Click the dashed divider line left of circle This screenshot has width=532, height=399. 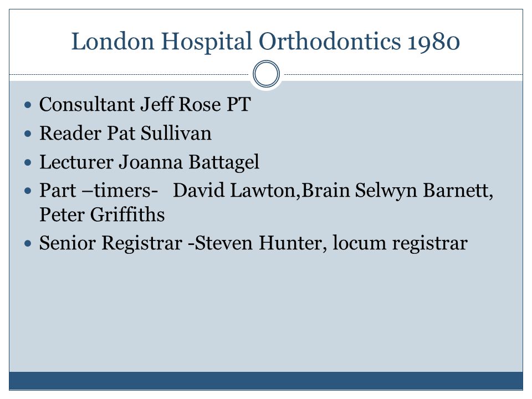click(129, 74)
